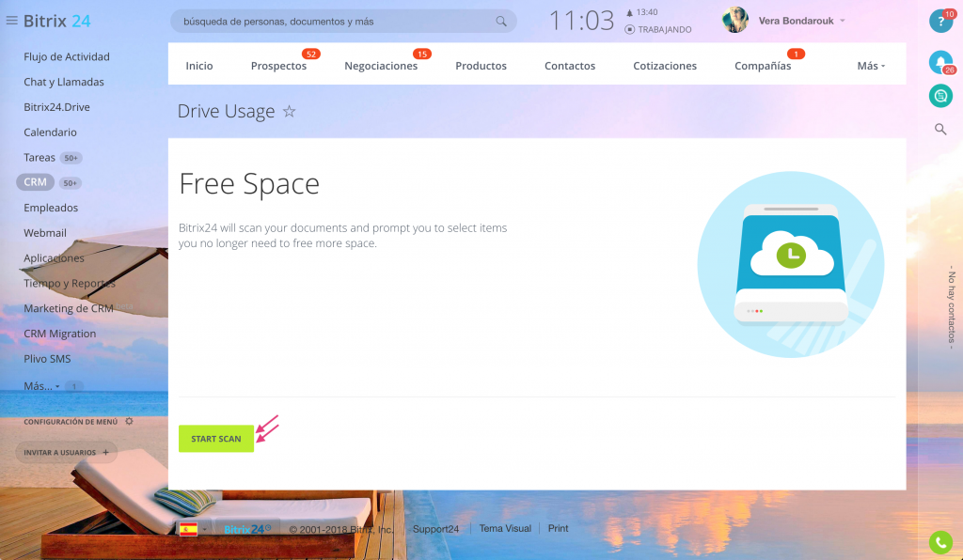Open CONFIGURACIÓN DE MENÚ link
Screen dimensions: 963x560
click(71, 422)
